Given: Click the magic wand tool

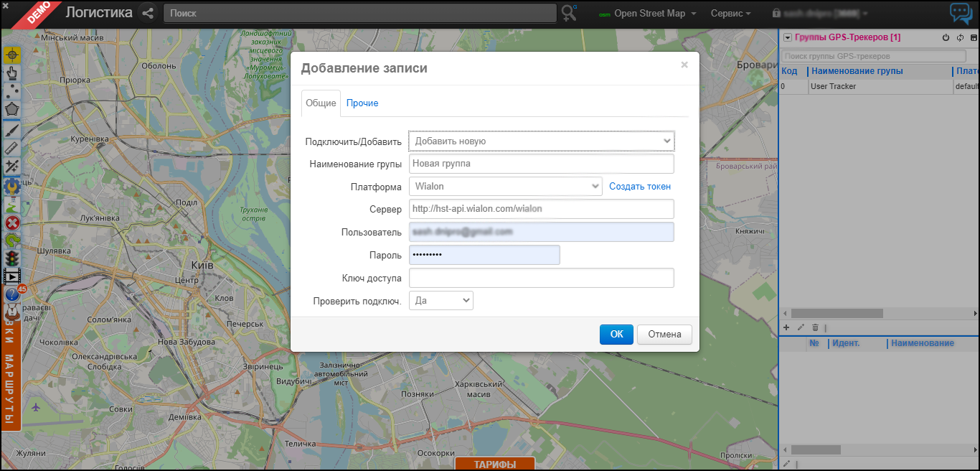Looking at the screenshot, I should click(12, 167).
